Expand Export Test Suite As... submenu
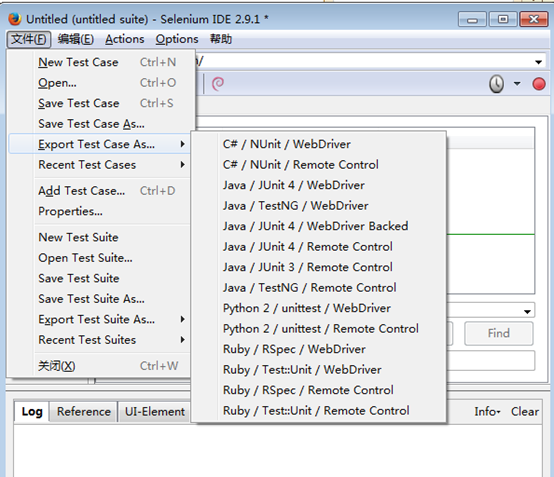The height and width of the screenshot is (477, 554). tap(99, 319)
